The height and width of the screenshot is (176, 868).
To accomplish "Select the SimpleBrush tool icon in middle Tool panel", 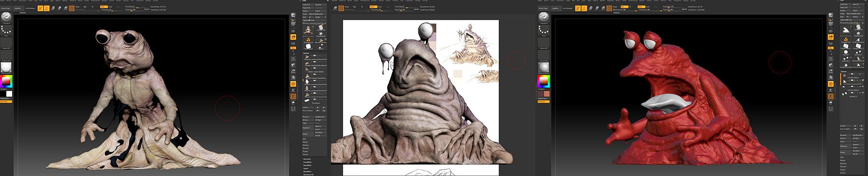I will (x=308, y=40).
